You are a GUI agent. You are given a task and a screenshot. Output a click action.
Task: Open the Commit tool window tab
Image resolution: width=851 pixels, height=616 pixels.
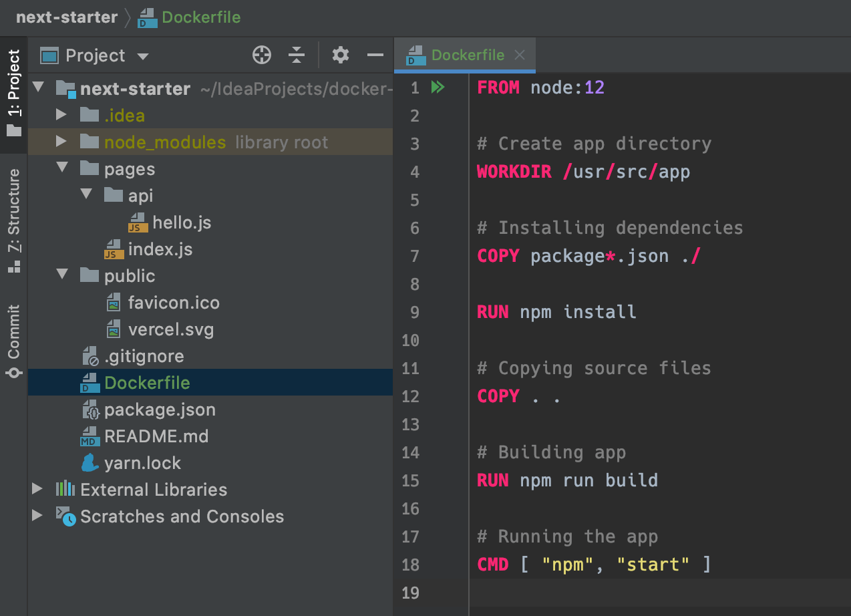click(x=13, y=341)
